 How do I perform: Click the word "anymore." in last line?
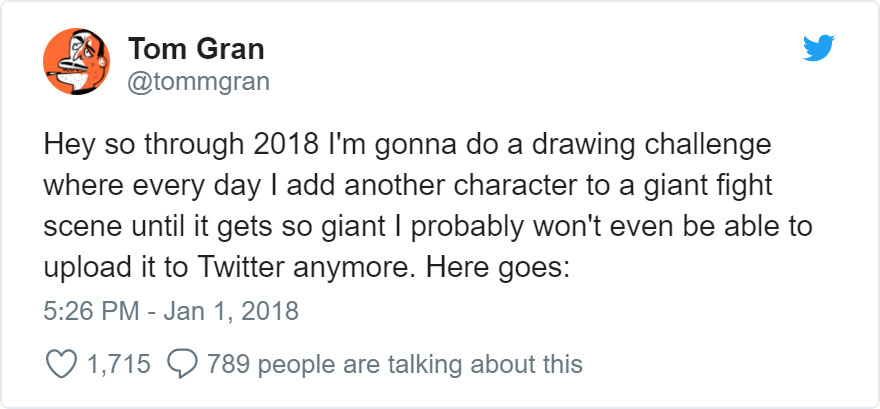(x=355, y=269)
